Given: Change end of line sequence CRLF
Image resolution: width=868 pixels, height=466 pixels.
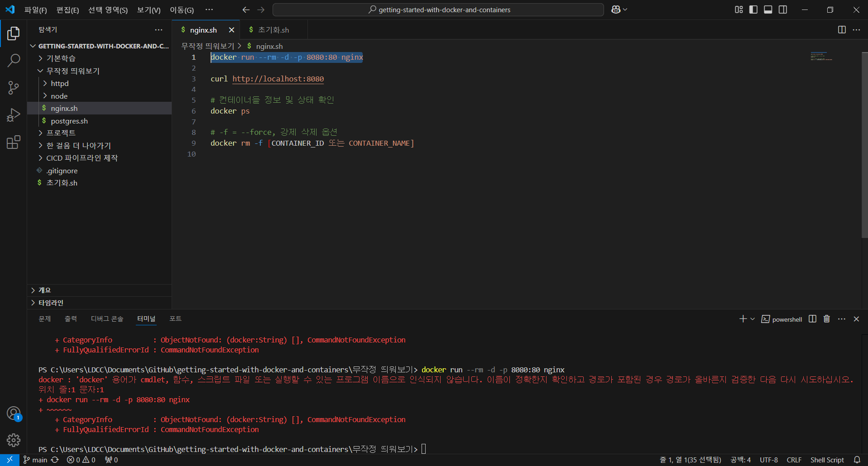Looking at the screenshot, I should click(x=794, y=460).
